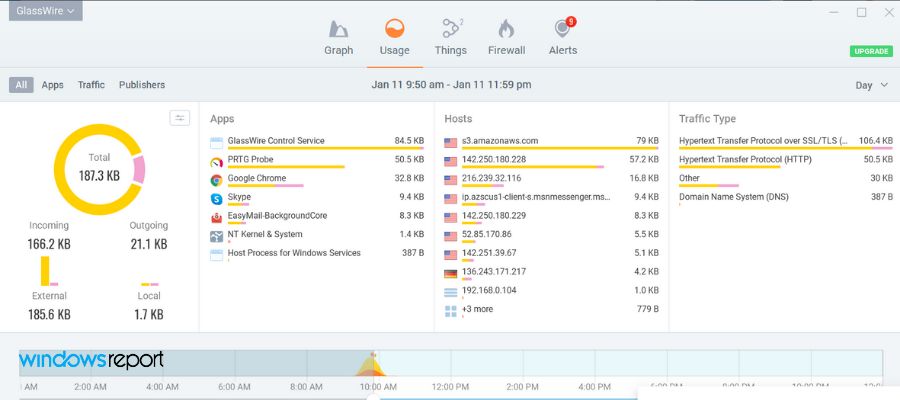Select Host Process for Windows Services row

pyautogui.click(x=317, y=254)
